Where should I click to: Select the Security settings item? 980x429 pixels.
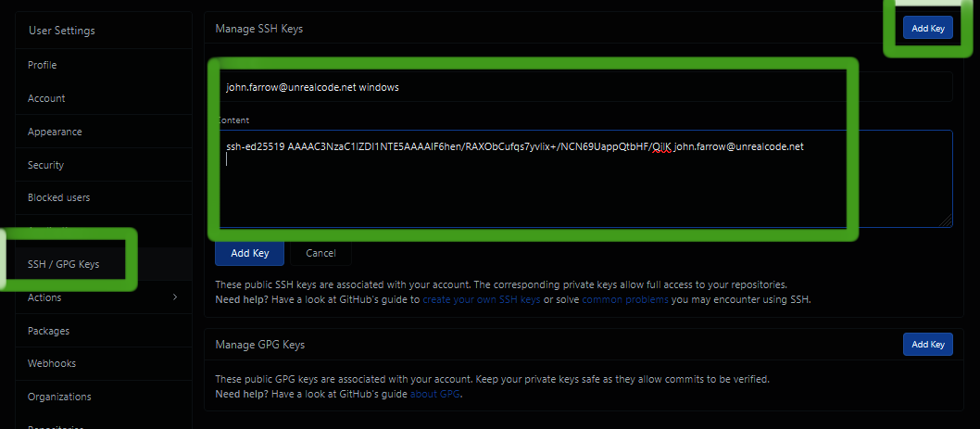[x=45, y=165]
